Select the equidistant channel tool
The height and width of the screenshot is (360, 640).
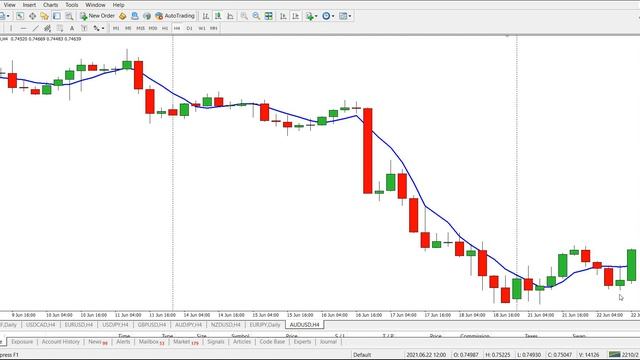click(x=47, y=28)
